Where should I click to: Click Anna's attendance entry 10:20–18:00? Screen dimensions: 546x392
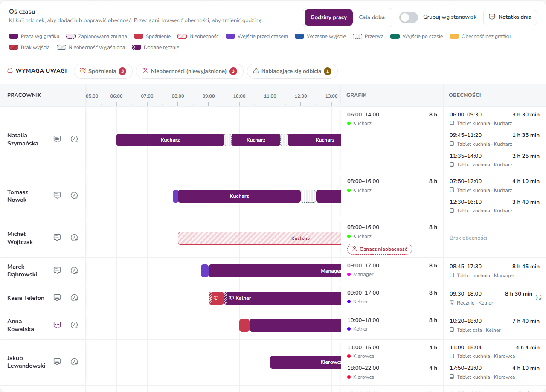click(494, 325)
